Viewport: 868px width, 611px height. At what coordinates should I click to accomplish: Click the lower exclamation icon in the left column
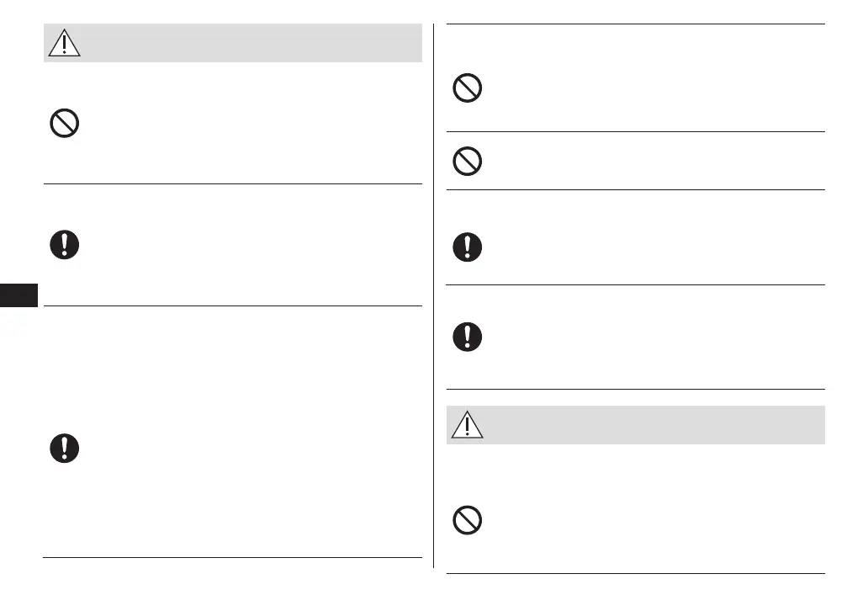[64, 448]
